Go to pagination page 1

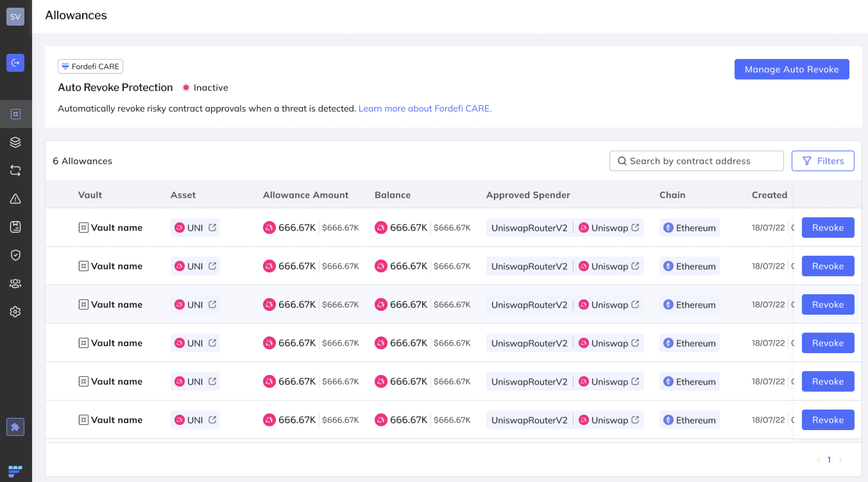point(829,460)
